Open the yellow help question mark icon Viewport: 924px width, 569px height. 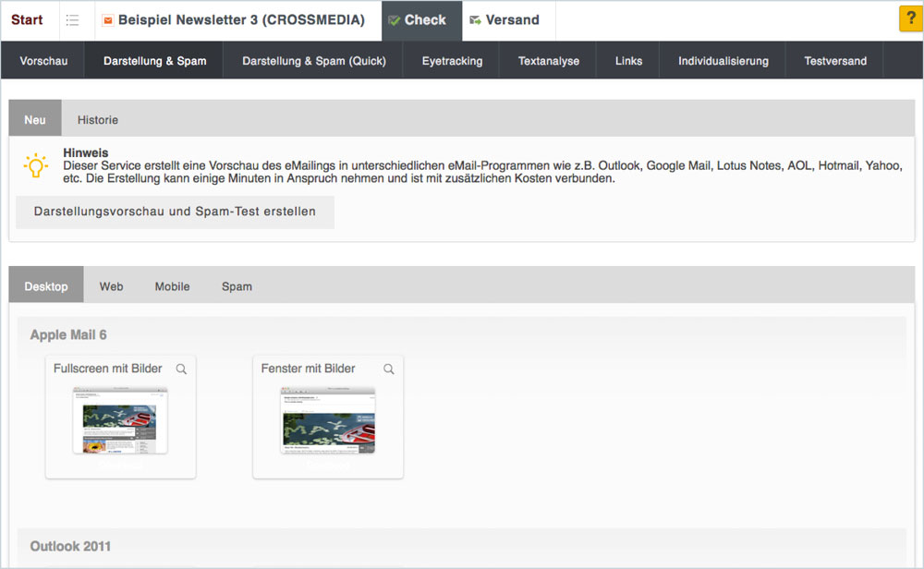pyautogui.click(x=910, y=19)
